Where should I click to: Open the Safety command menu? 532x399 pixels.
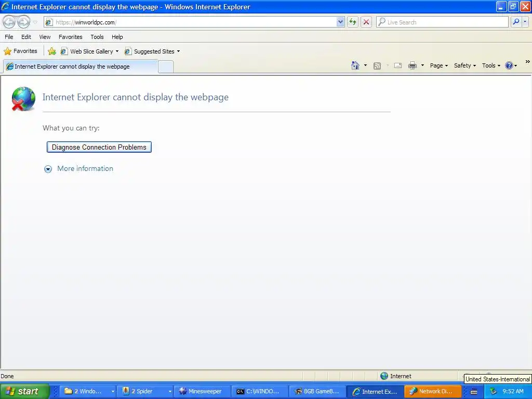[465, 65]
